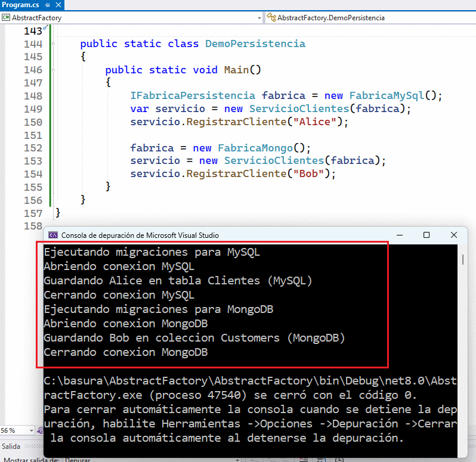
Task: Click the console window's app icon
Action: click(52, 235)
